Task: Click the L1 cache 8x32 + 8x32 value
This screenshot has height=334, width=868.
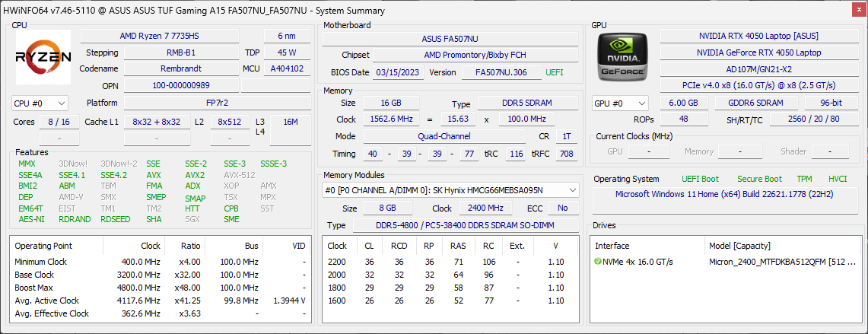Action: 157,122
